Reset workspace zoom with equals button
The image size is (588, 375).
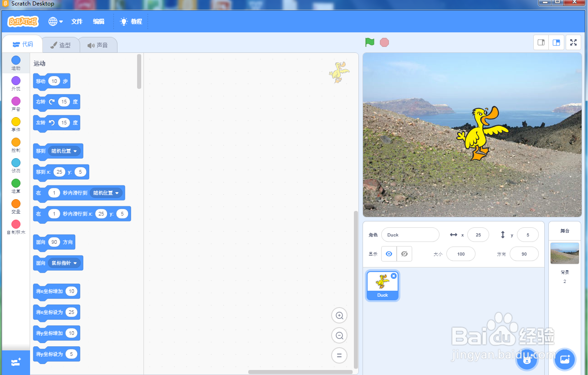coord(339,355)
